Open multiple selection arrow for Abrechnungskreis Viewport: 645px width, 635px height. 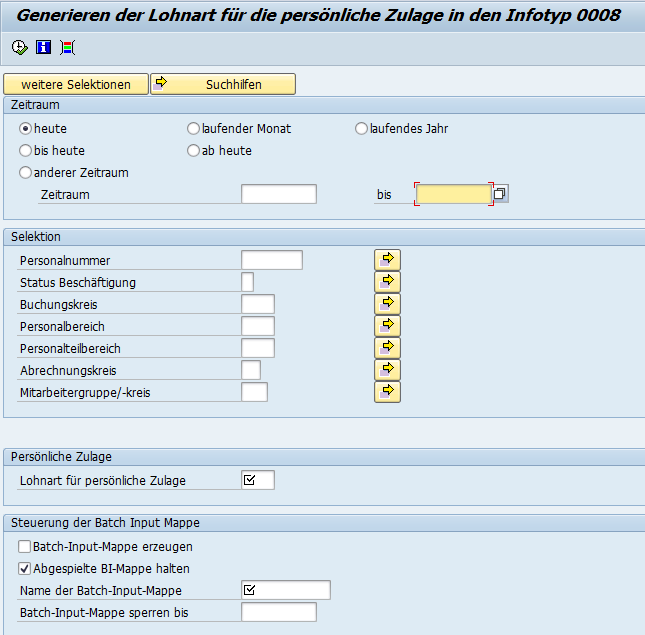tap(387, 370)
